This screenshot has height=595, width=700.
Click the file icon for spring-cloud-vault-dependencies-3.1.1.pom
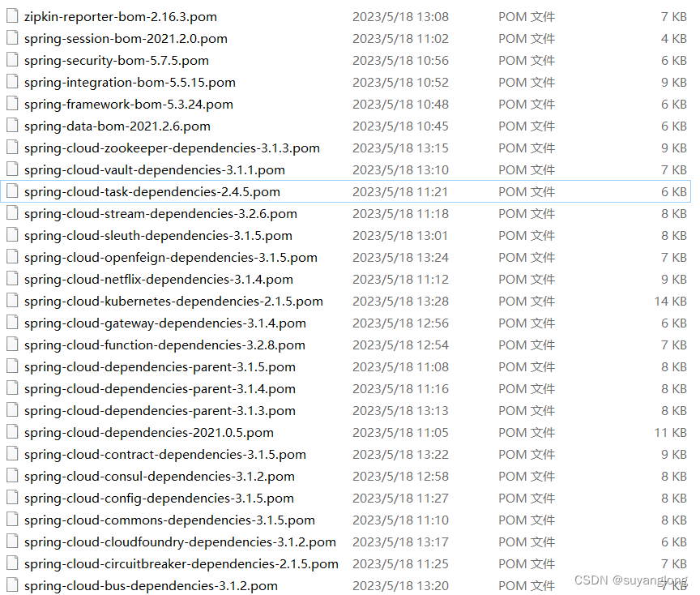(12, 169)
